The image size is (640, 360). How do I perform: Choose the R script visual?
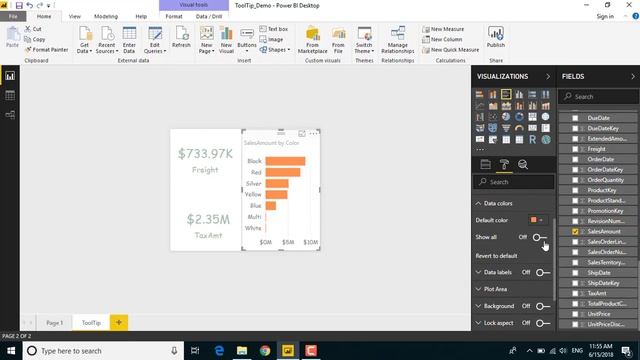pos(532,140)
